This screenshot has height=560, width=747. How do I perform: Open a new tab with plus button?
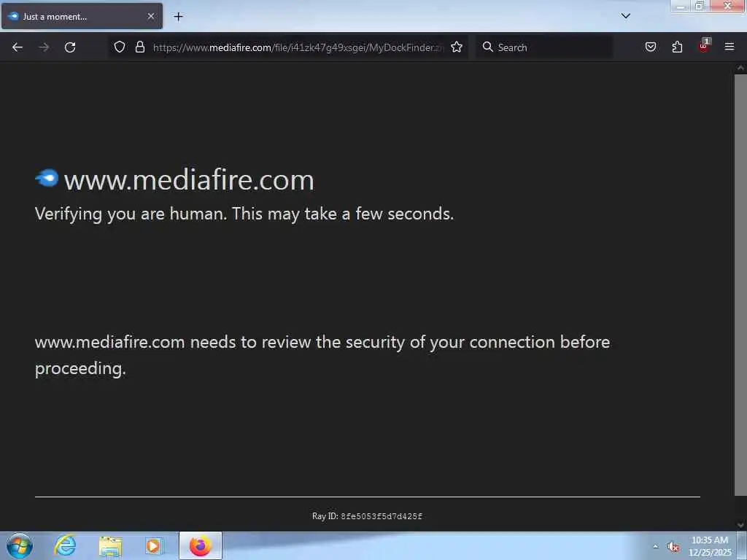coord(178,17)
